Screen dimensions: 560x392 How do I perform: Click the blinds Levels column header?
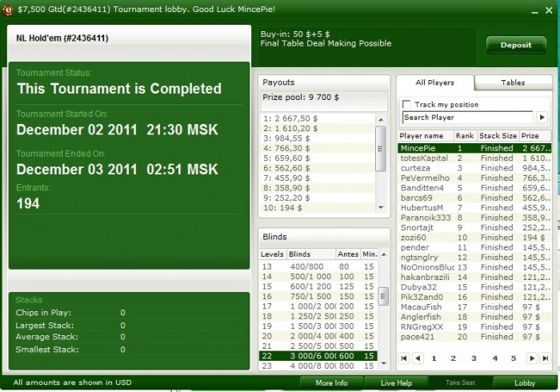272,254
